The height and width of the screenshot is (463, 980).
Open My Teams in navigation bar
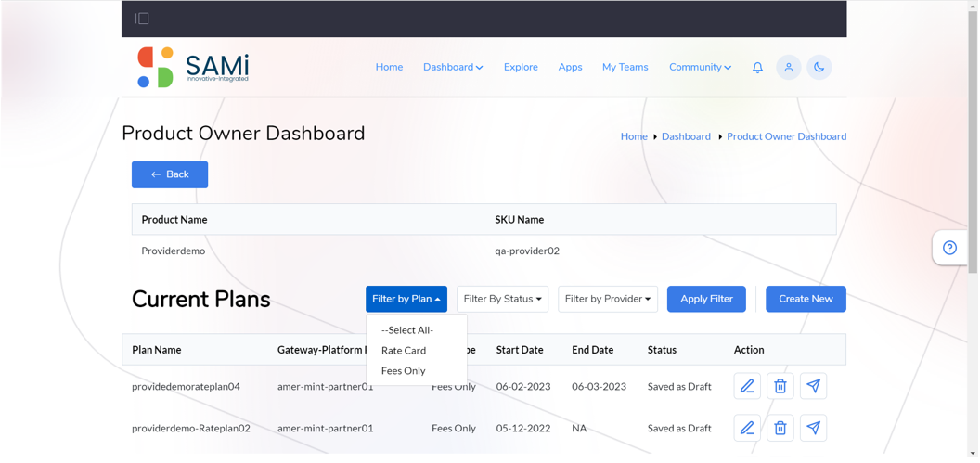click(625, 67)
